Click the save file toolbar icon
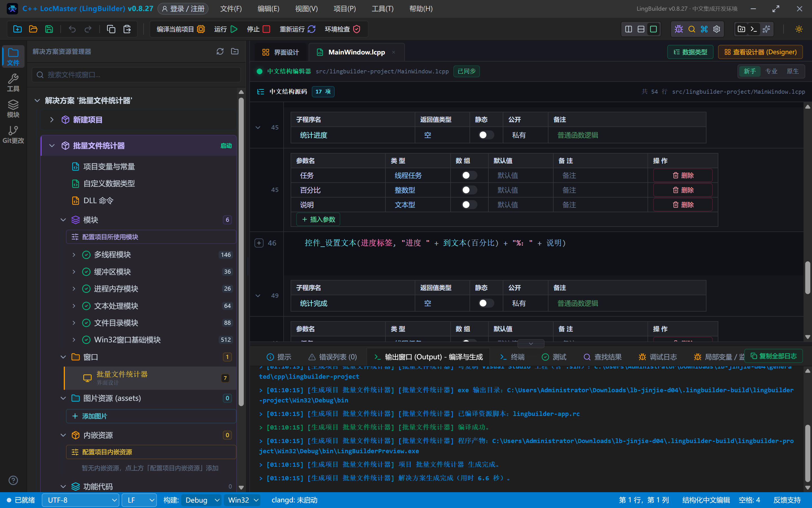812x508 pixels. pyautogui.click(x=49, y=29)
